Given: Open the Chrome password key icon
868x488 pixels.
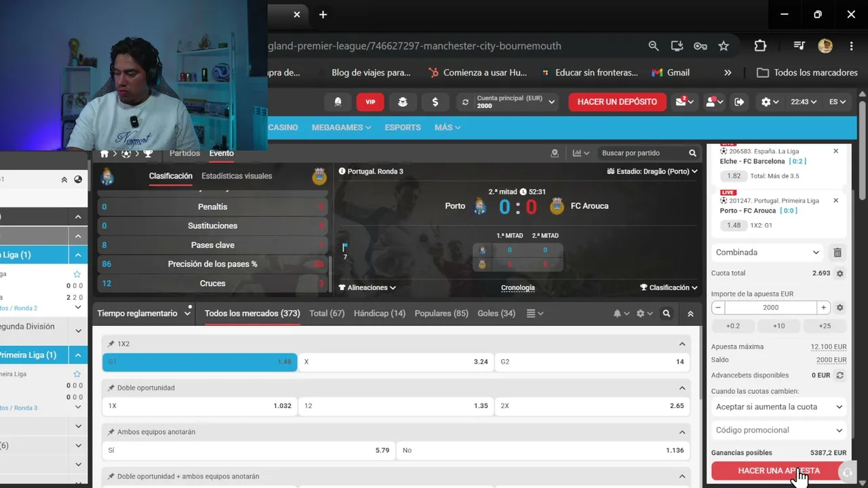Looking at the screenshot, I should (x=701, y=46).
